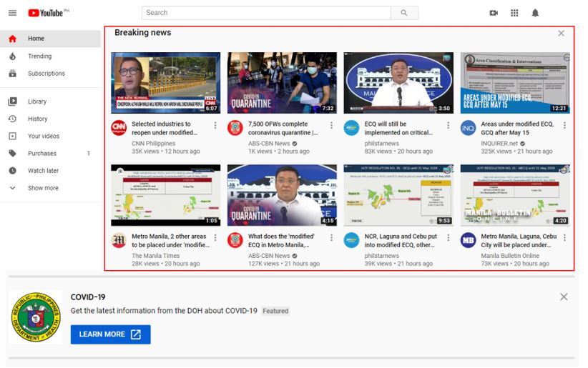Viewport: 588px width, 368px height.
Task: Play the 1:05 Manila Times thumbnail
Action: [x=166, y=195]
